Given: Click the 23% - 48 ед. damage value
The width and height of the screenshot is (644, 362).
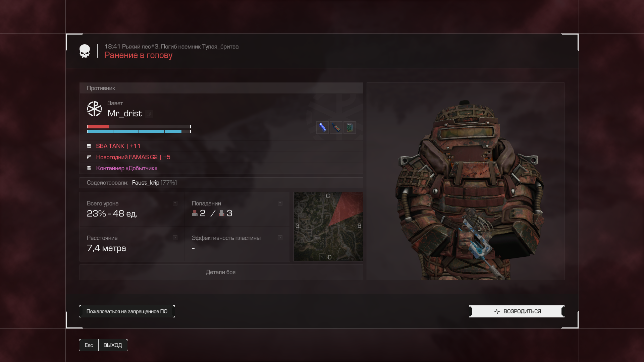Looking at the screenshot, I should [112, 214].
